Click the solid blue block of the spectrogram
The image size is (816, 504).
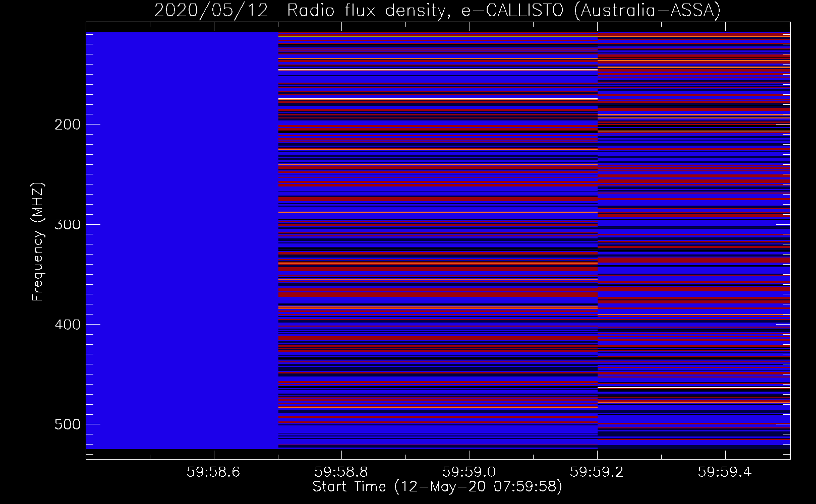(x=182, y=240)
